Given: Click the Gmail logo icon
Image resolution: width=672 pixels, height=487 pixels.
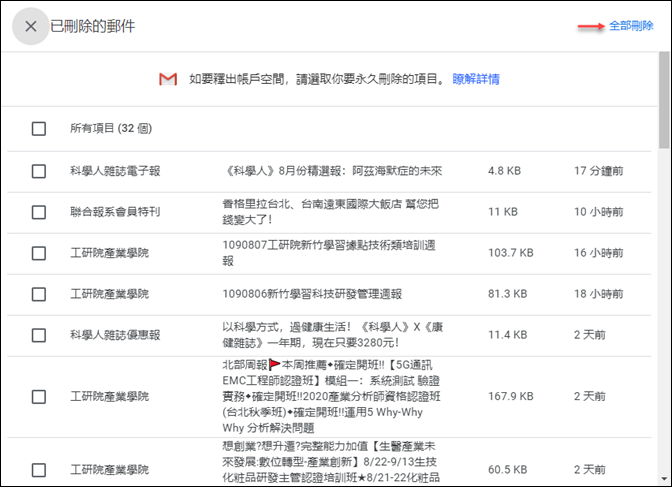Looking at the screenshot, I should 168,79.
